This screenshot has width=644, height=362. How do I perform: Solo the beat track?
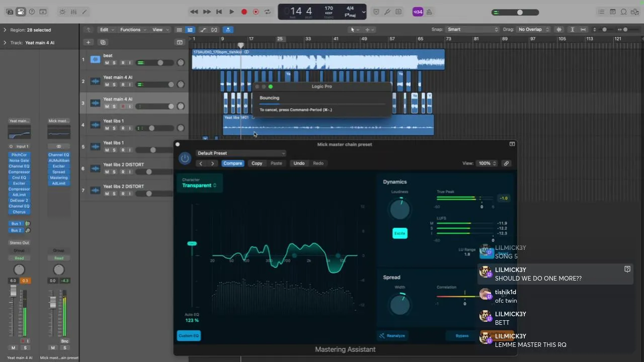[x=114, y=63]
